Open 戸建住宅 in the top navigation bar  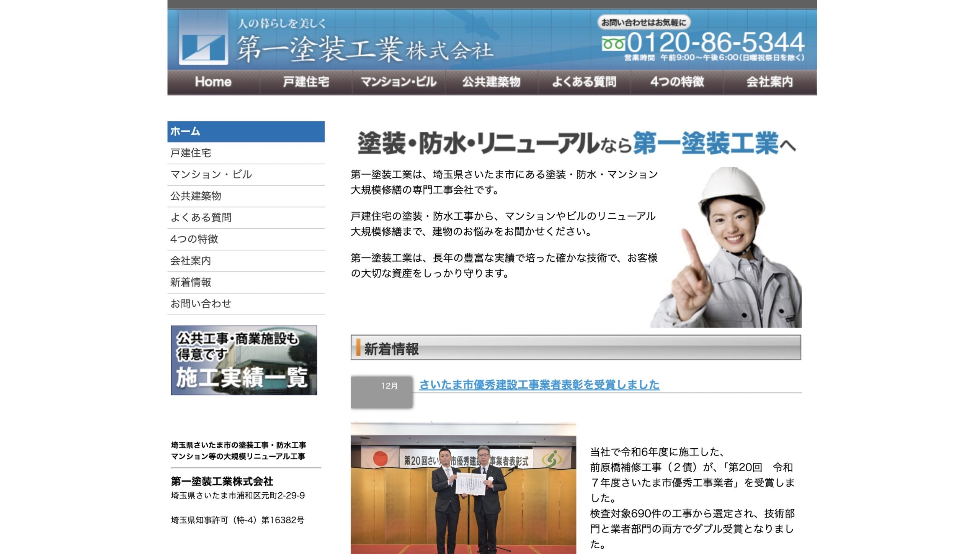point(306,82)
